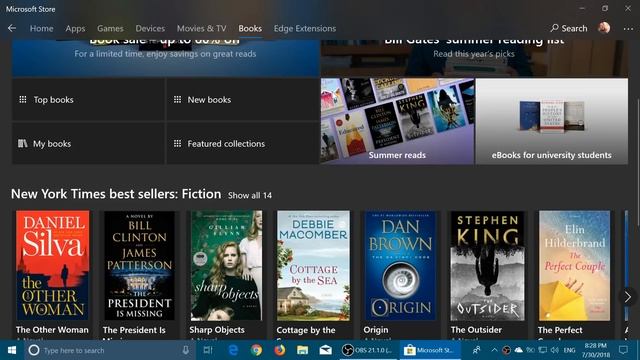Click the Search button in the Store
The height and width of the screenshot is (360, 640).
click(x=569, y=28)
